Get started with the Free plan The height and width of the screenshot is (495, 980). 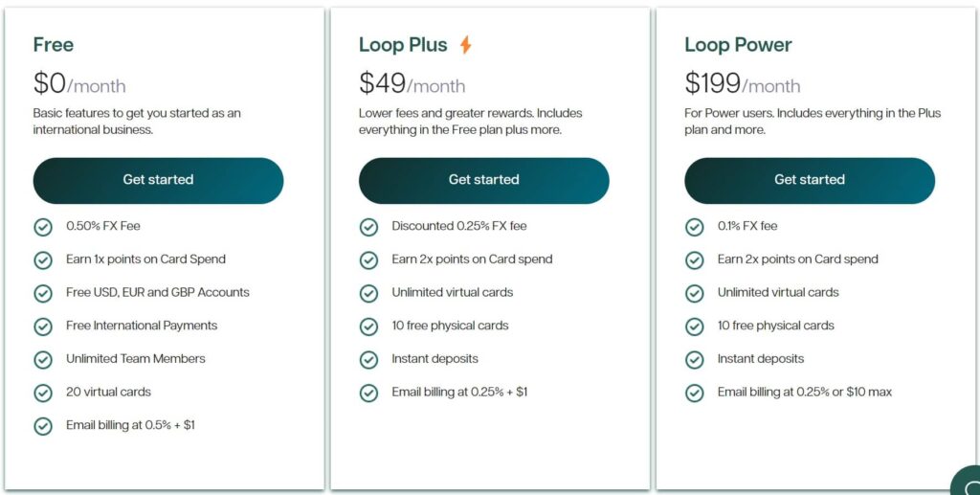click(158, 180)
